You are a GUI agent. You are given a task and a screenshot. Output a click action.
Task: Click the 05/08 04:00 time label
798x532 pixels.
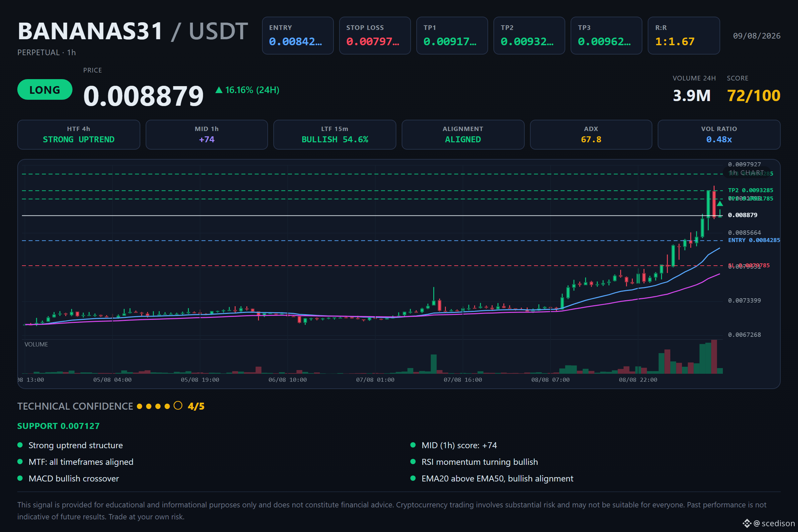coord(112,380)
